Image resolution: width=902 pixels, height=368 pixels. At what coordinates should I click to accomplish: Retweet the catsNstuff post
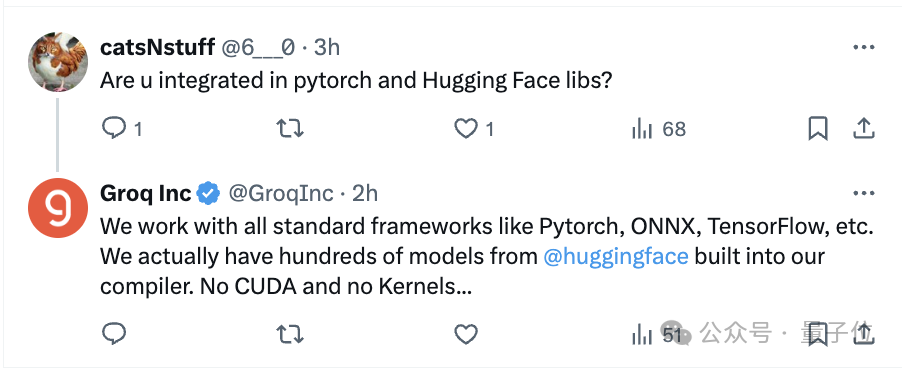click(290, 128)
